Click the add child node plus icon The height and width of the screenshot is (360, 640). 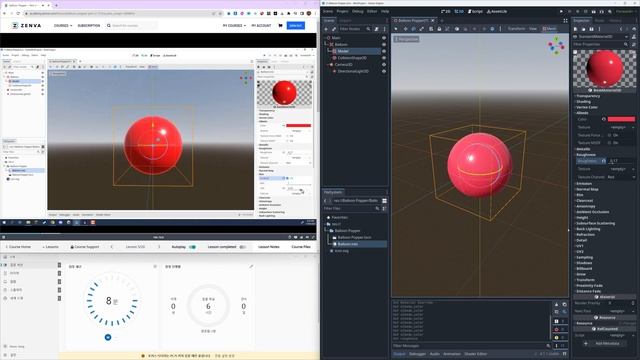tap(326, 29)
